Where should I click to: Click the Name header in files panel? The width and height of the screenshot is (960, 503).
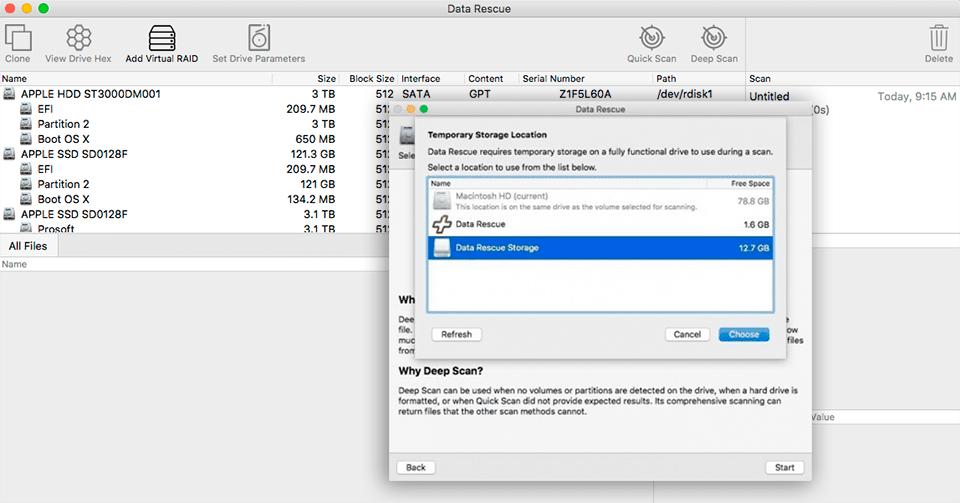(14, 264)
